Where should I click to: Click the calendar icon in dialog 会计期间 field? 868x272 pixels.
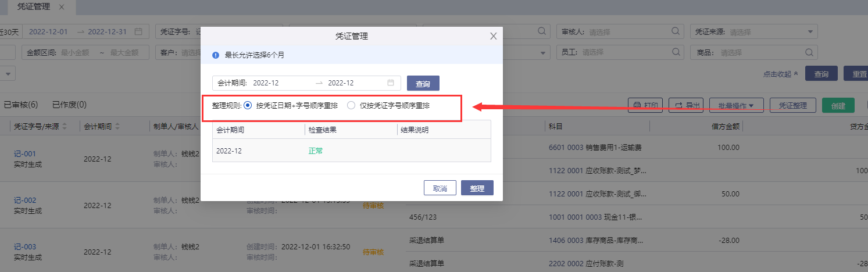[391, 83]
